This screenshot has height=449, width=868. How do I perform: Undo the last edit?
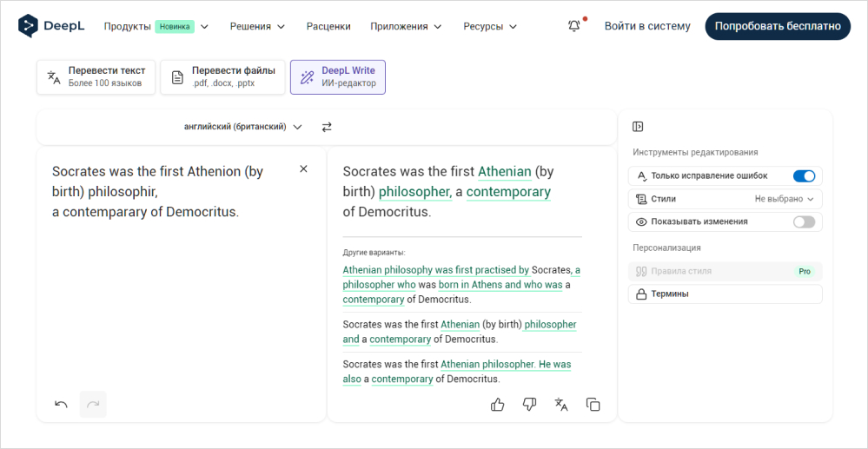[61, 404]
